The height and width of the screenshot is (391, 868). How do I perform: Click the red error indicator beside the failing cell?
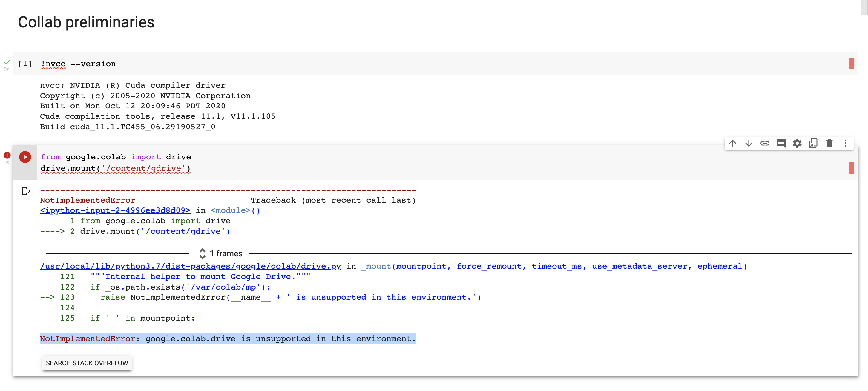coord(7,155)
